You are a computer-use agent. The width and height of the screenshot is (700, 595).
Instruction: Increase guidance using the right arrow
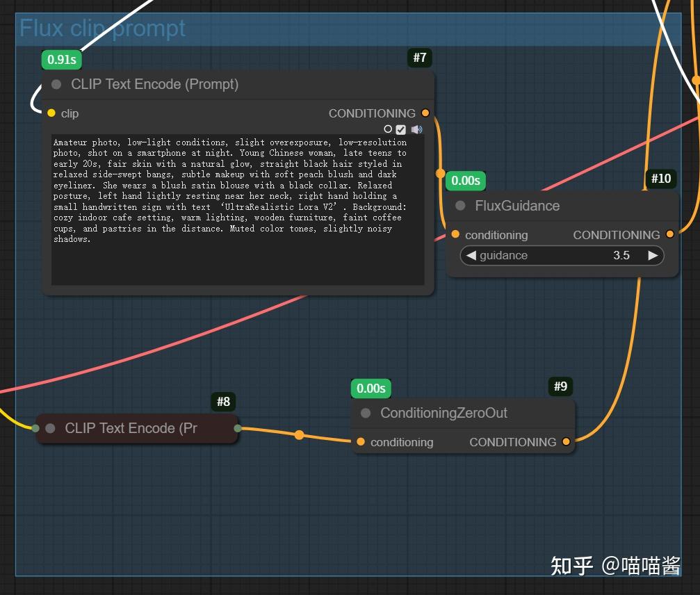653,255
